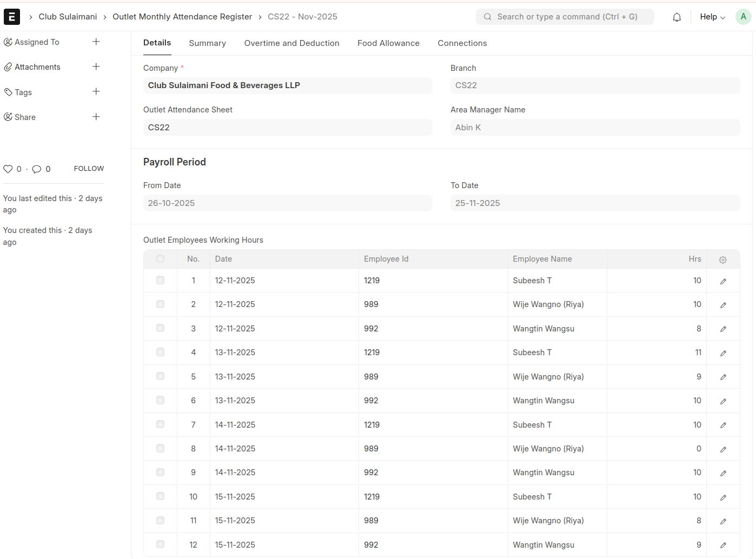This screenshot has width=756, height=559.
Task: Open the Food Allowance tab
Action: [x=388, y=43]
